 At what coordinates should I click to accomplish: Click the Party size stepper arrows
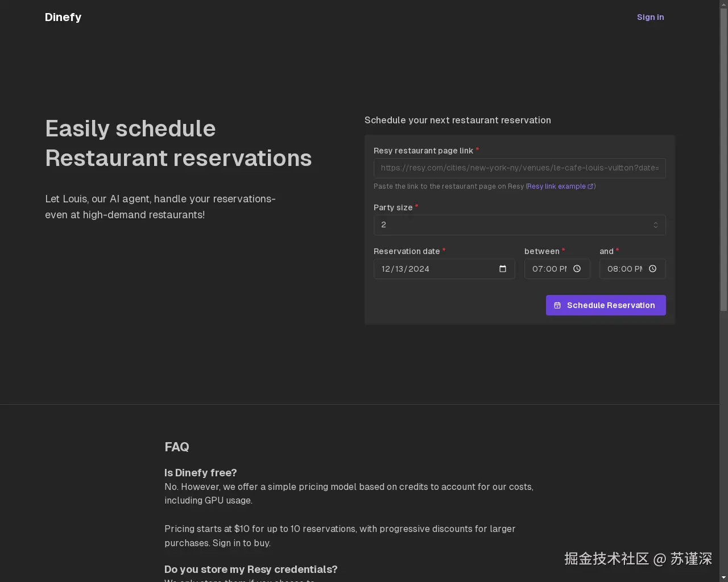(655, 225)
